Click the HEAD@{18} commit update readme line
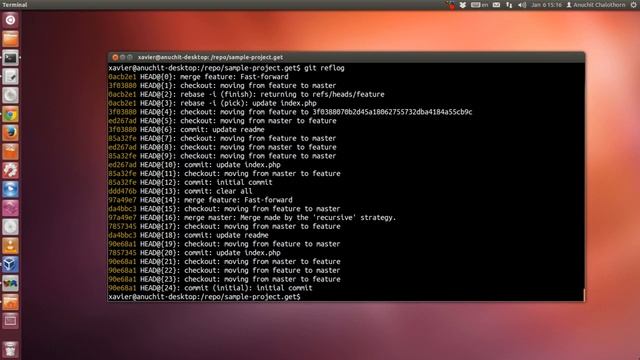 click(189, 235)
